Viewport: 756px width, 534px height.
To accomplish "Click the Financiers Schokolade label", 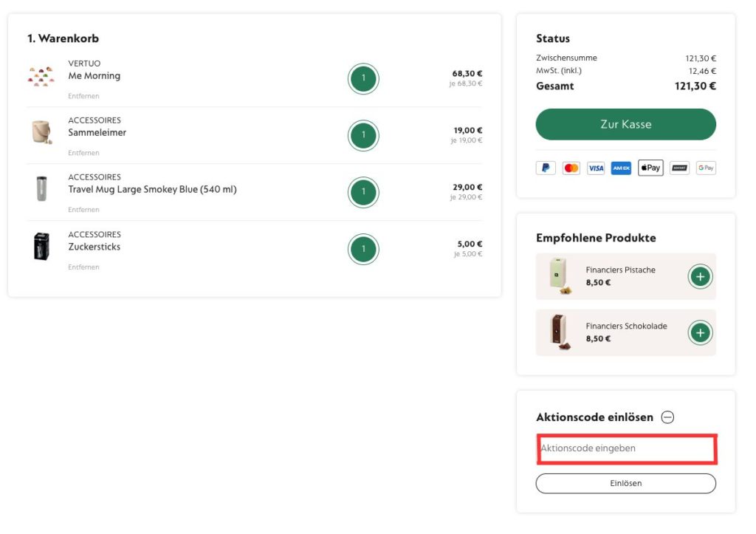I will click(x=626, y=326).
